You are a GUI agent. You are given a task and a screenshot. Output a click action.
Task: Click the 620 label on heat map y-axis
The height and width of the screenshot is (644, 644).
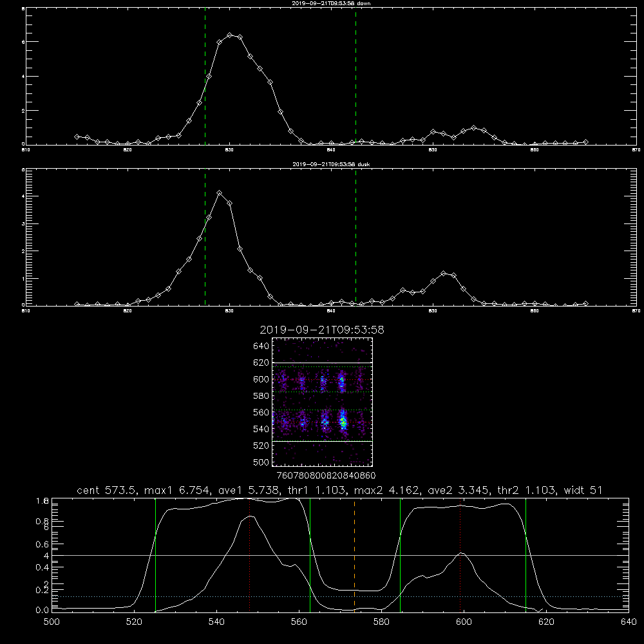(x=261, y=363)
